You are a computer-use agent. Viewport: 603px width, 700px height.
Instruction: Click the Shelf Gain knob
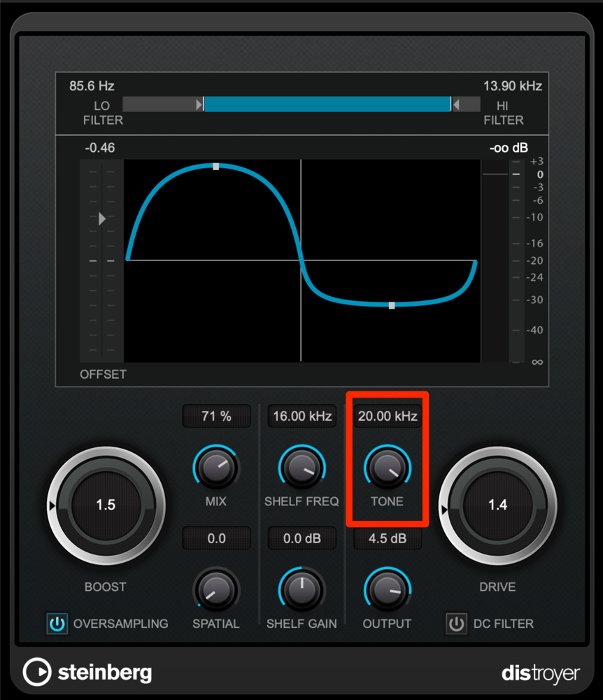pyautogui.click(x=302, y=590)
